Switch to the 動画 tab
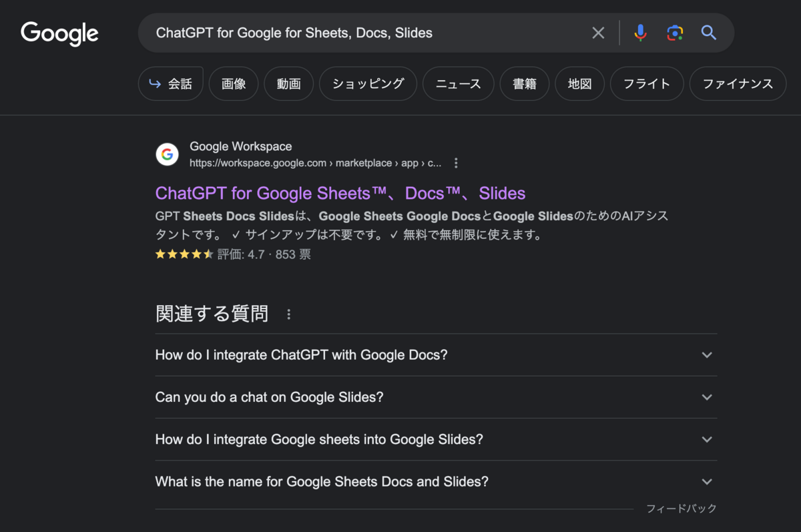The height and width of the screenshot is (532, 801). coord(288,83)
